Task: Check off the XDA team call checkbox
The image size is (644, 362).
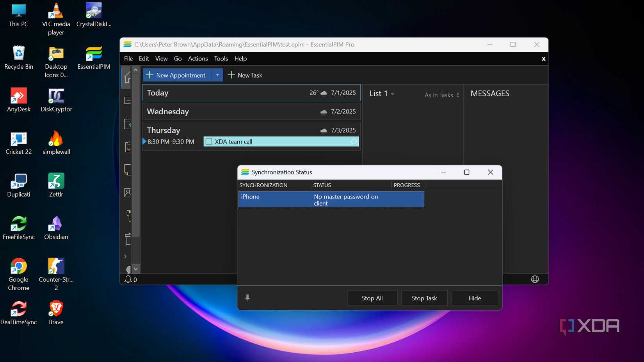Action: 209,142
